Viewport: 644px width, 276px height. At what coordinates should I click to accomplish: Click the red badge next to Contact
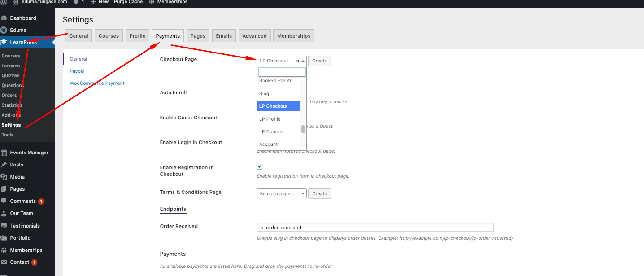click(35, 263)
